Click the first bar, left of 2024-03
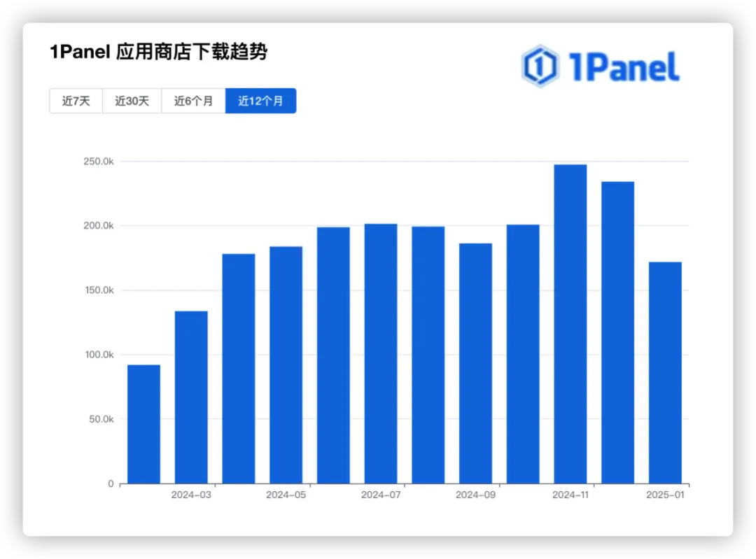Screen dimensions: 756x559 point(143,424)
